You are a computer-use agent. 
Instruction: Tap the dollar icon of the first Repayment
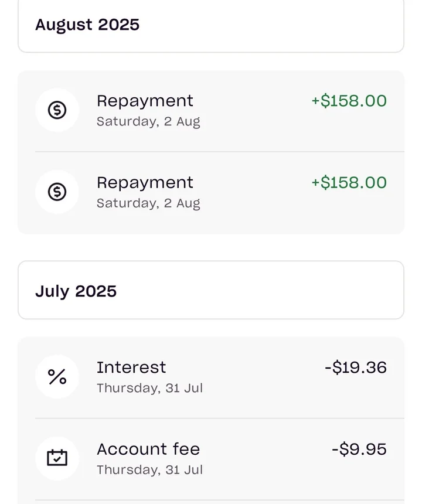click(57, 110)
